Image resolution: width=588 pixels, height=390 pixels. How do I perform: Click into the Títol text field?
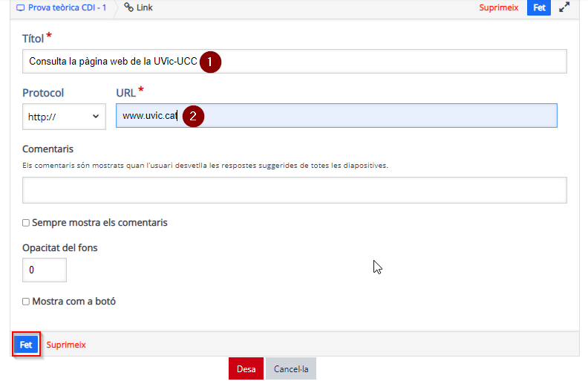coord(295,61)
